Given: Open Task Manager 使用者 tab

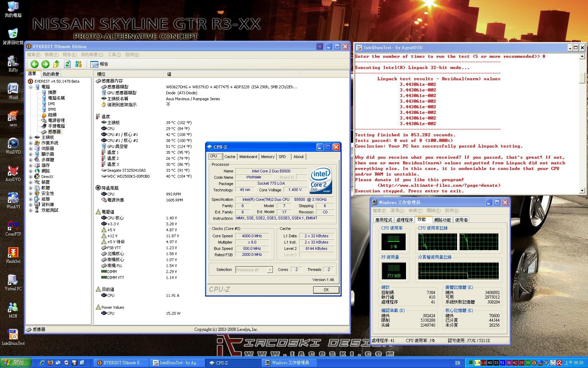Looking at the screenshot, I should click(461, 220).
